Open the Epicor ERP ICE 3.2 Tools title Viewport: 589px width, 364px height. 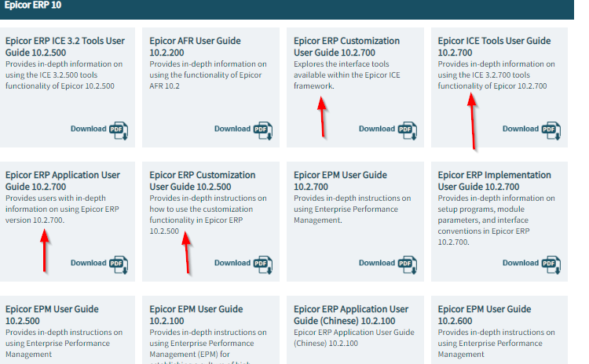65,46
